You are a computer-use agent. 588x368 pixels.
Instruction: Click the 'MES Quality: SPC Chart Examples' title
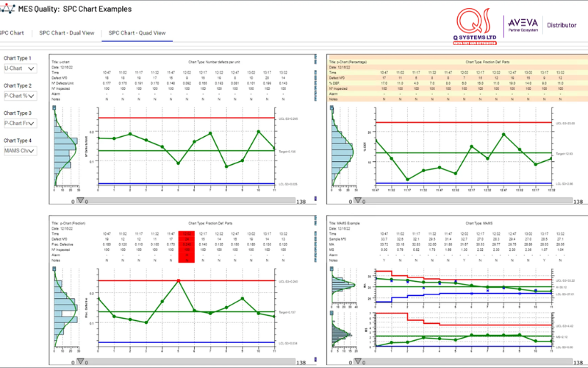pyautogui.click(x=75, y=9)
